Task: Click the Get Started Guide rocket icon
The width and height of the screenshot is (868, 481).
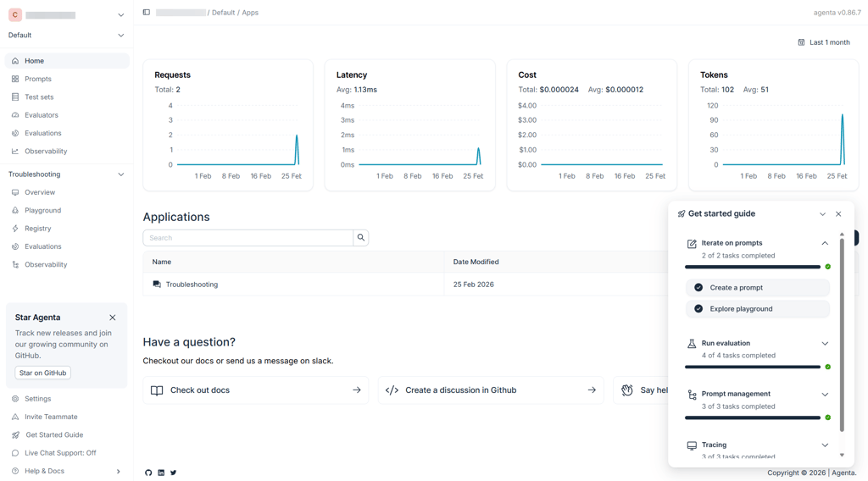Action: click(x=15, y=435)
